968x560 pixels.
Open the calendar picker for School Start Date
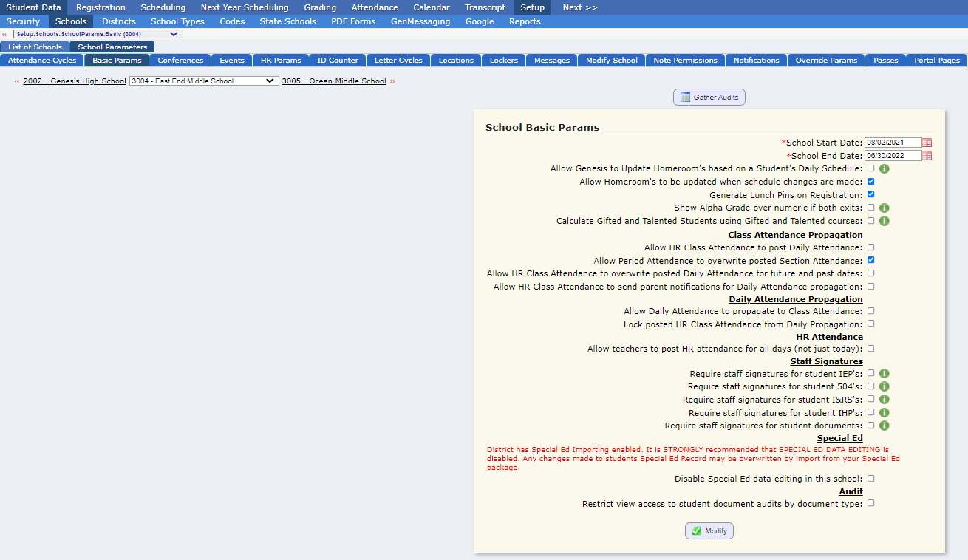click(x=927, y=142)
